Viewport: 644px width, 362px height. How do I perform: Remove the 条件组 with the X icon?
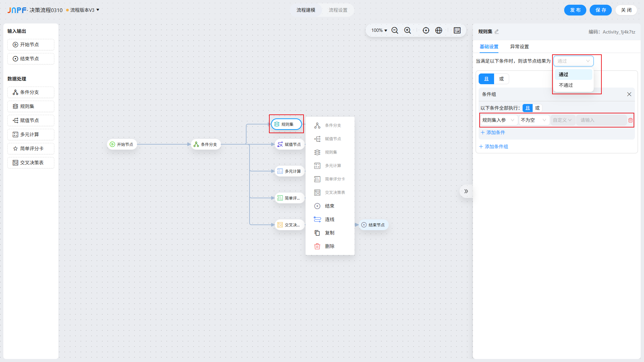(x=629, y=94)
